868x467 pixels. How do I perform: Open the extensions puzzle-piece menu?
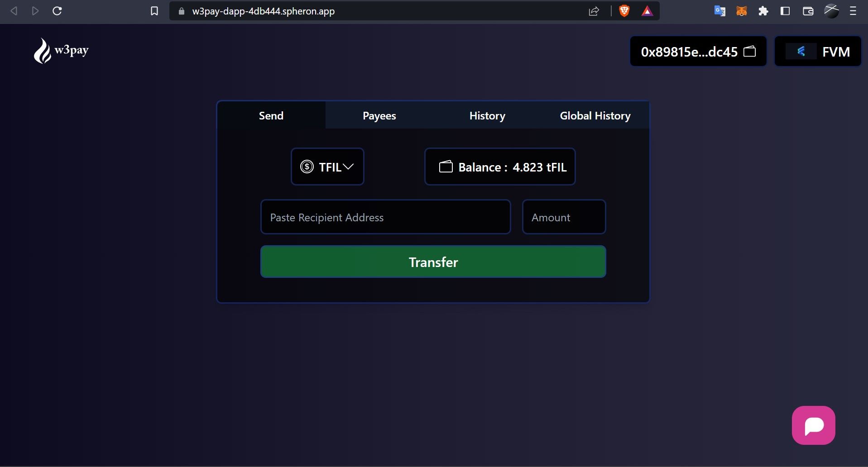point(763,11)
